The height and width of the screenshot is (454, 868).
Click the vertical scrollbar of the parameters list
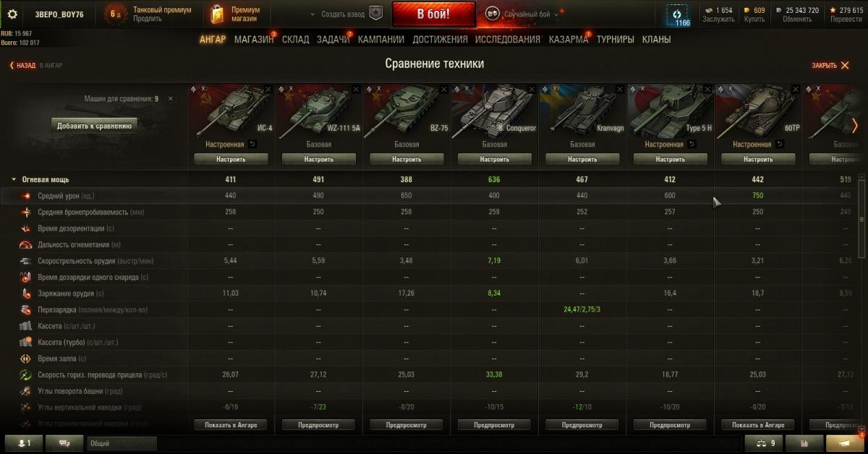point(861,215)
